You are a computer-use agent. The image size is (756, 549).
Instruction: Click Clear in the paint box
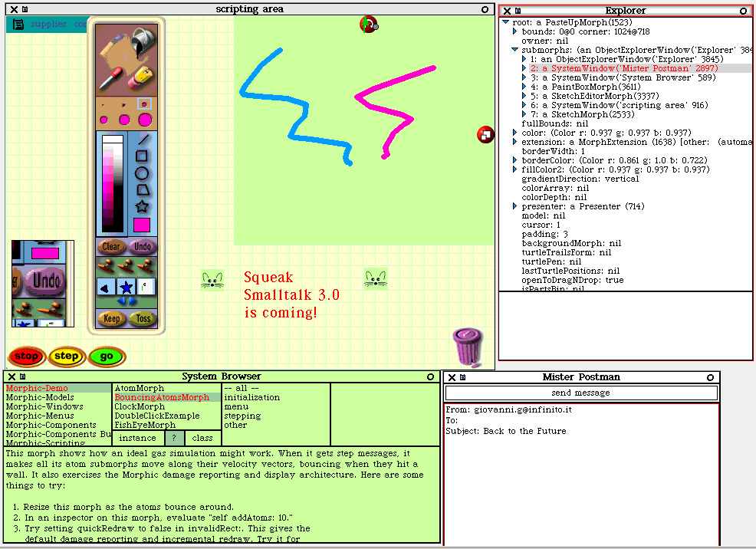pos(111,246)
